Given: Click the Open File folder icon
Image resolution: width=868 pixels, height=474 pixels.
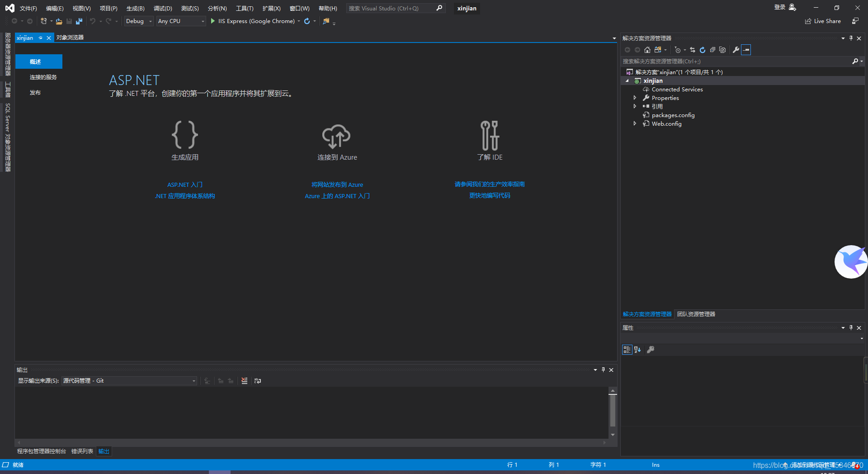Looking at the screenshot, I should click(x=59, y=21).
